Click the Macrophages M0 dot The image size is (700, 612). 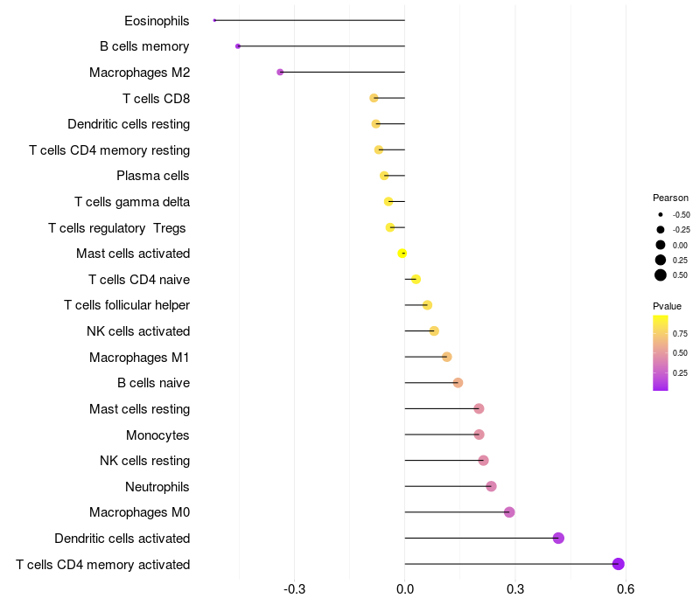click(509, 512)
